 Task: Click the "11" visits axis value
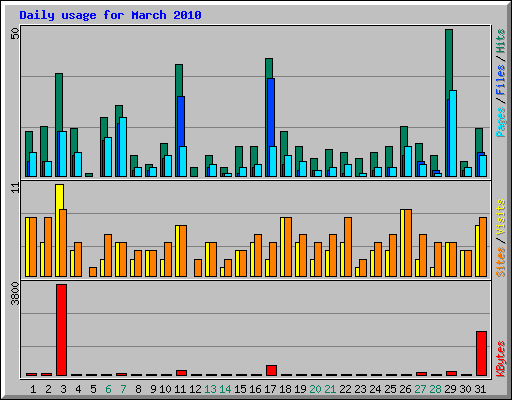pyautogui.click(x=15, y=188)
